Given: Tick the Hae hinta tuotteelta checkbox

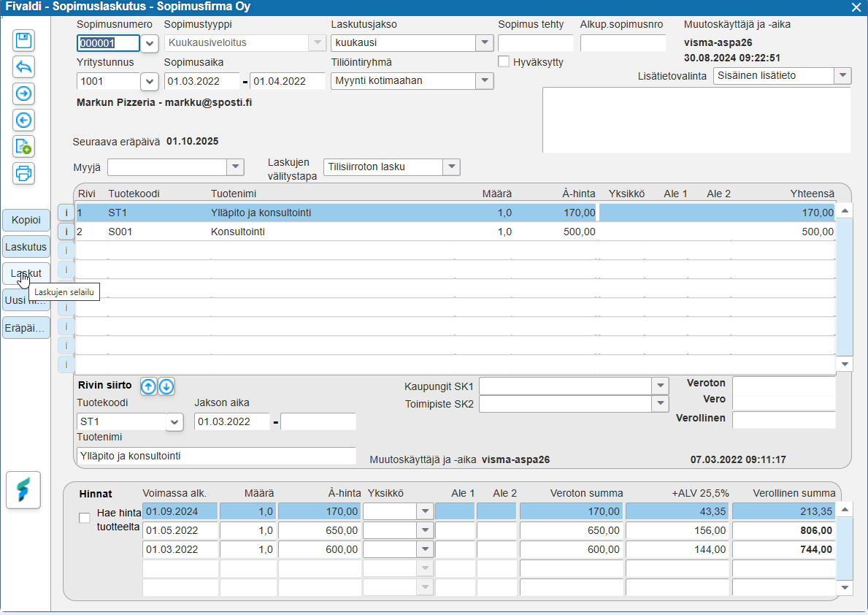Looking at the screenshot, I should [85, 518].
